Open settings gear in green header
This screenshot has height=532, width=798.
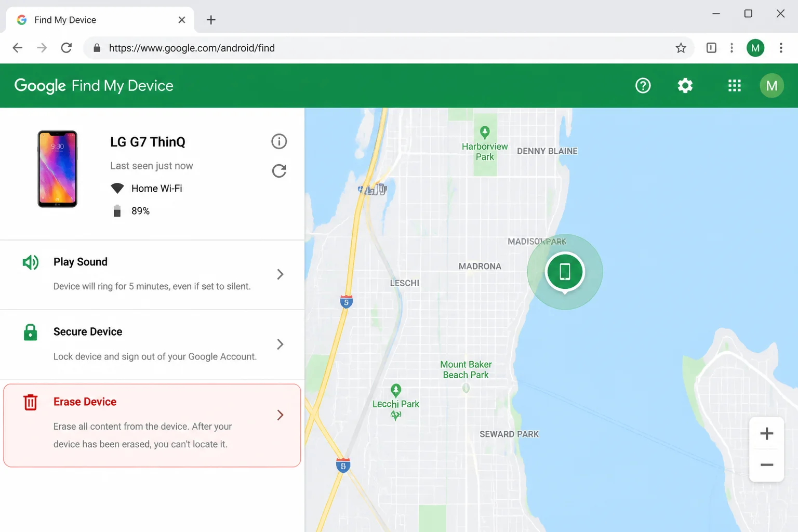[x=685, y=86]
